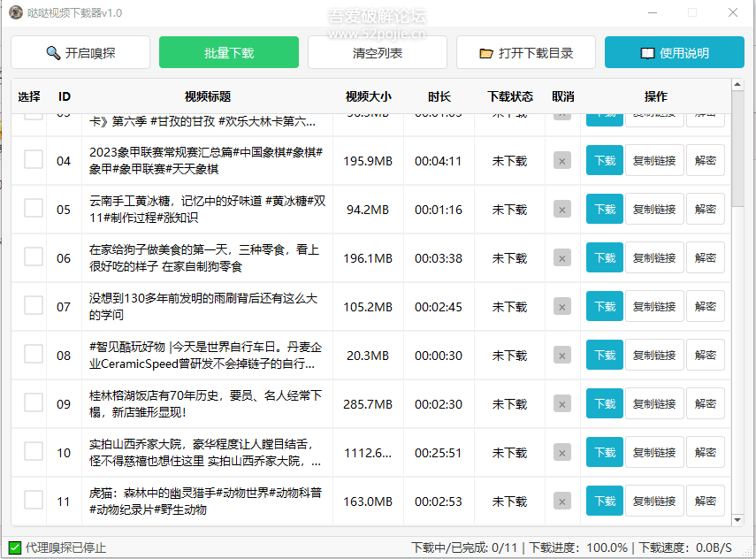Click the scrollbar up arrow

pyautogui.click(x=737, y=84)
